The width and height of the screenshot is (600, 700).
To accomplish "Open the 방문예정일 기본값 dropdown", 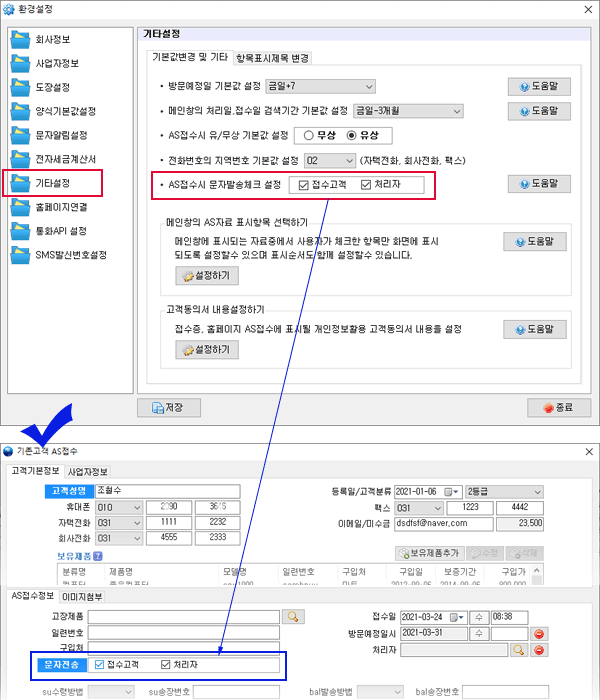I will click(x=321, y=86).
